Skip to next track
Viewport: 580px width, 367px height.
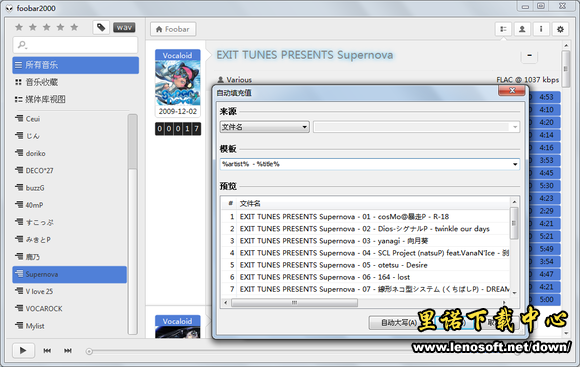[68, 350]
